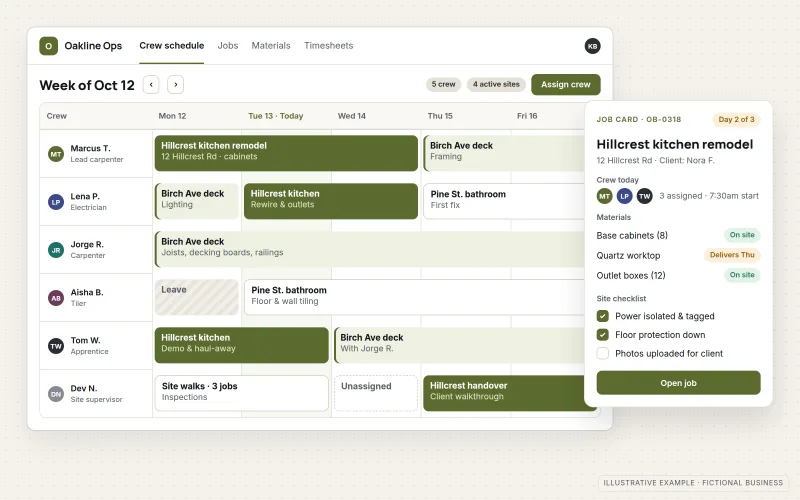
Task: Check Photos uploaded for client
Action: tap(603, 354)
